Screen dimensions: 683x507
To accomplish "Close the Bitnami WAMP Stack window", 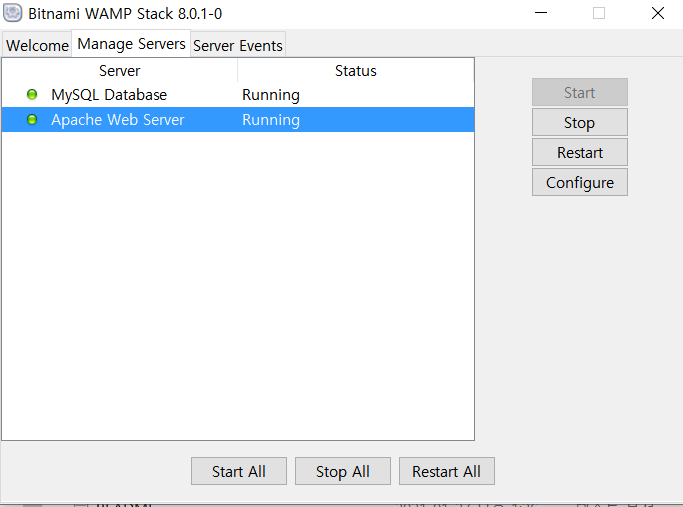I will [658, 13].
